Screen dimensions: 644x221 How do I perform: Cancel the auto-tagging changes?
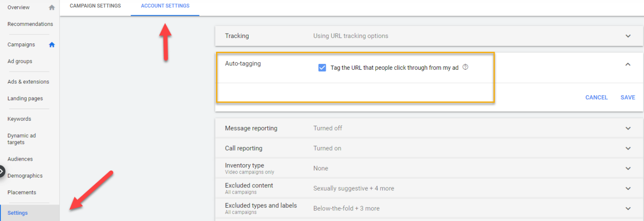pyautogui.click(x=596, y=98)
